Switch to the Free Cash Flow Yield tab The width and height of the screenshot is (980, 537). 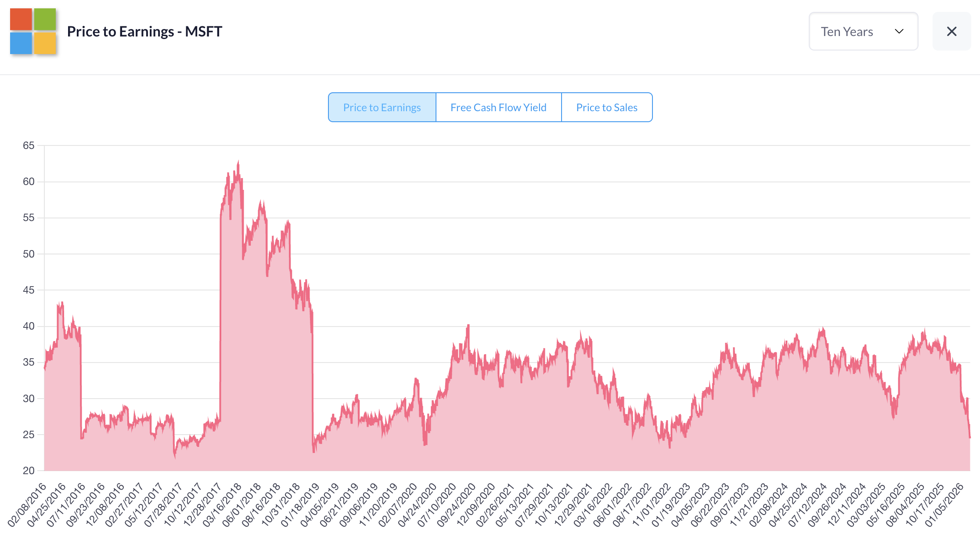(498, 107)
